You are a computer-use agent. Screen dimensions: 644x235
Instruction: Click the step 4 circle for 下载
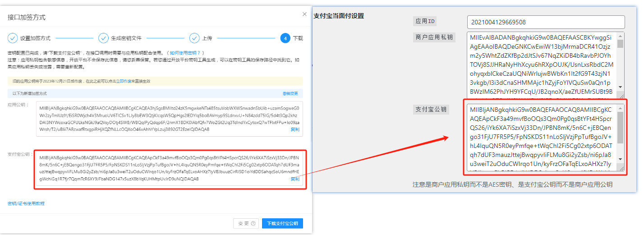pyautogui.click(x=285, y=38)
